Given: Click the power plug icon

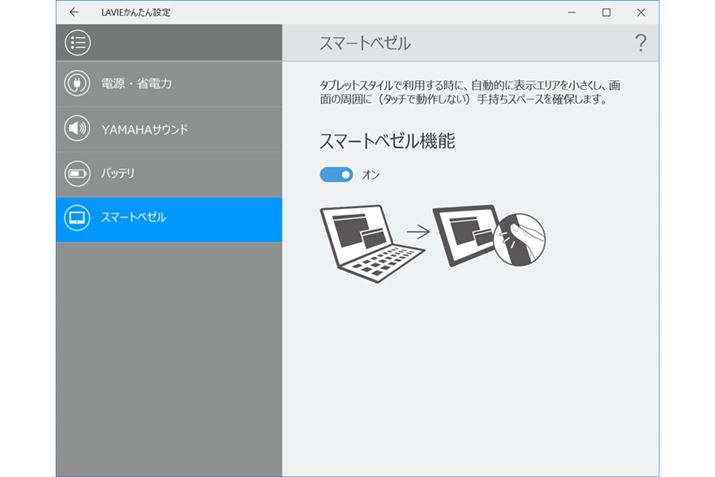Looking at the screenshot, I should [77, 84].
